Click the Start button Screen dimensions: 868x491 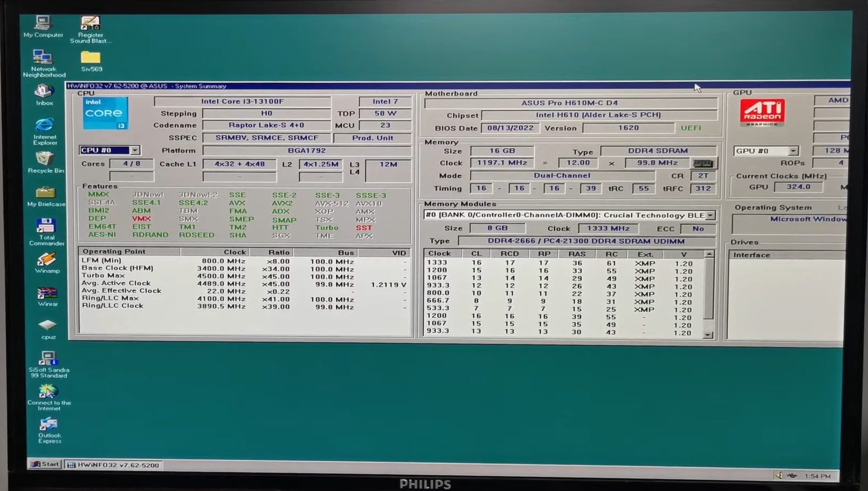[x=45, y=464]
